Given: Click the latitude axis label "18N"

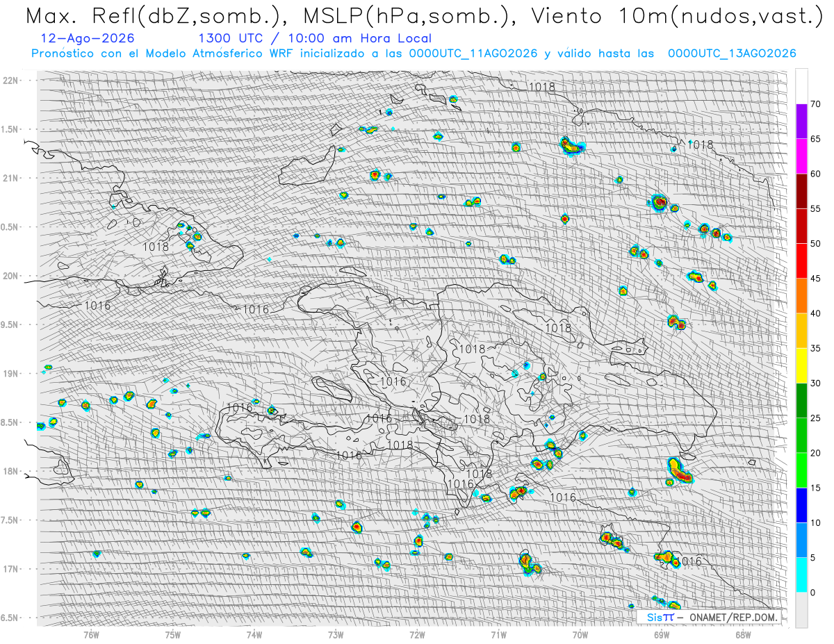Looking at the screenshot, I should click(11, 471).
